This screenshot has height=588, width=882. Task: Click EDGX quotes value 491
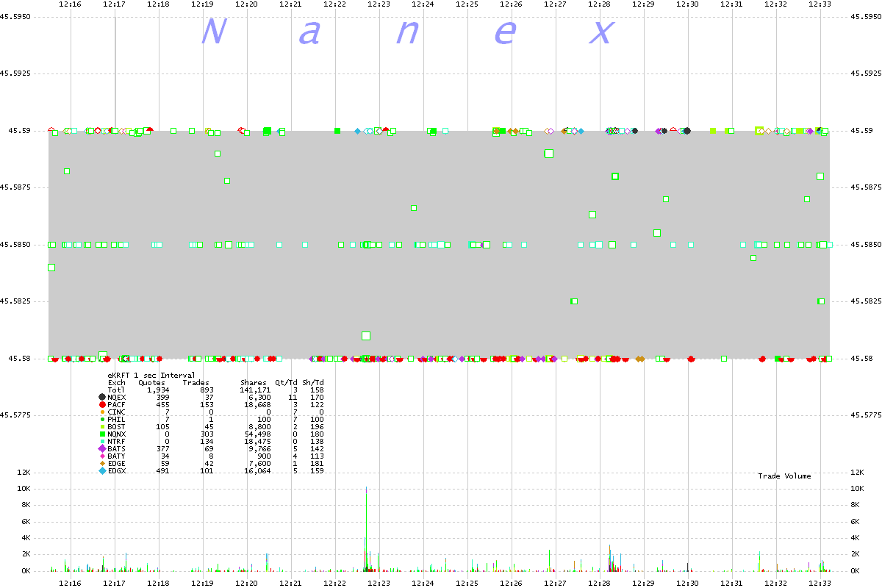162,471
